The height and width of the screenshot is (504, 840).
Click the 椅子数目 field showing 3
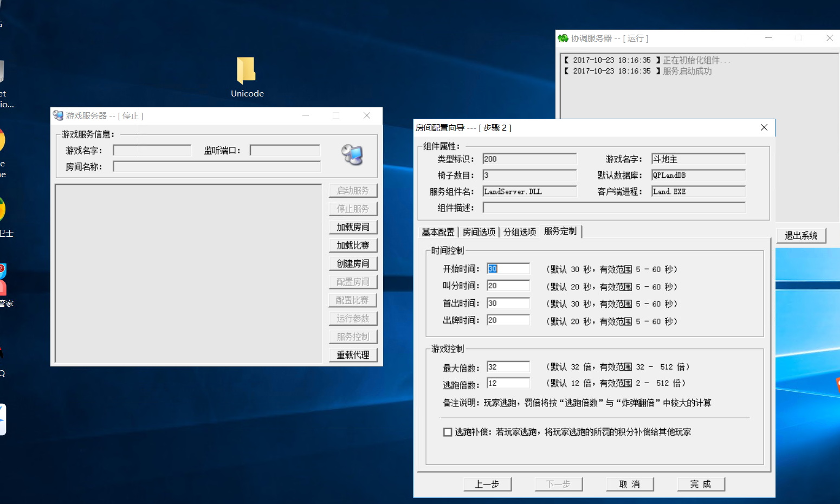(x=529, y=175)
